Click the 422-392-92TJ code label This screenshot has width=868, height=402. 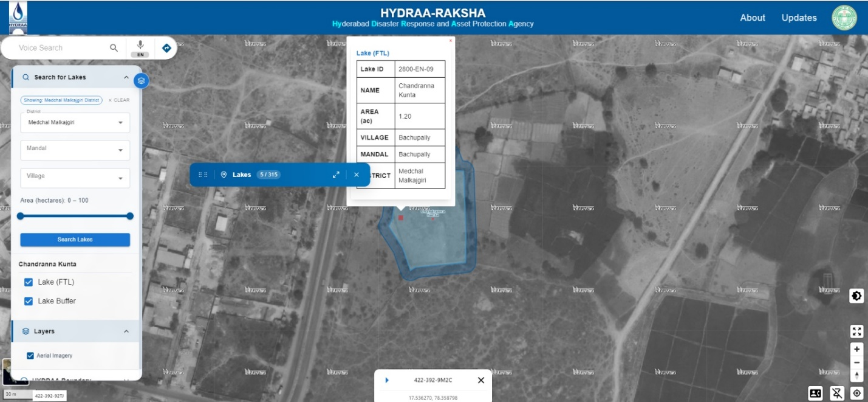point(49,396)
